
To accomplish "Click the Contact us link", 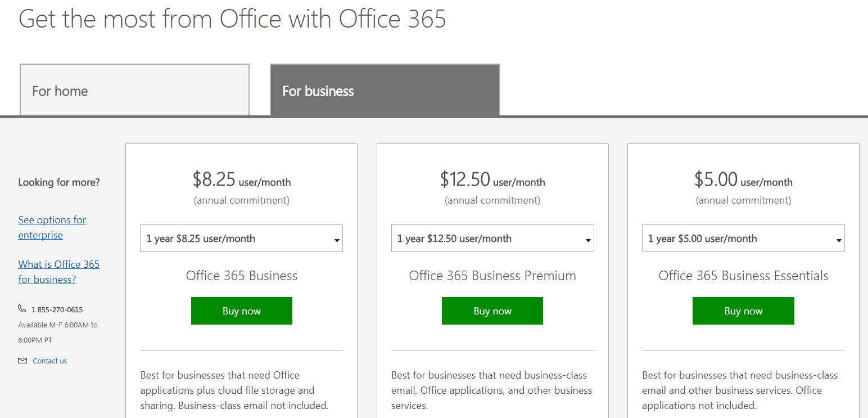I will [49, 361].
